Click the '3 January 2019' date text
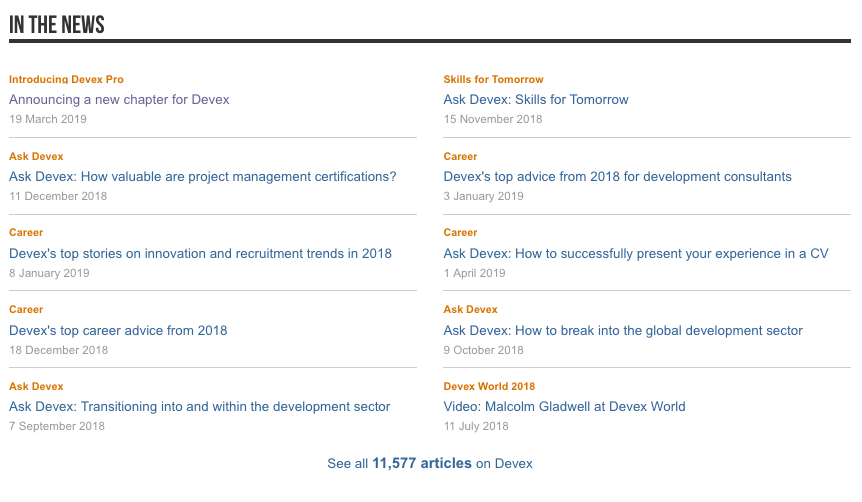The height and width of the screenshot is (502, 862). coord(483,196)
